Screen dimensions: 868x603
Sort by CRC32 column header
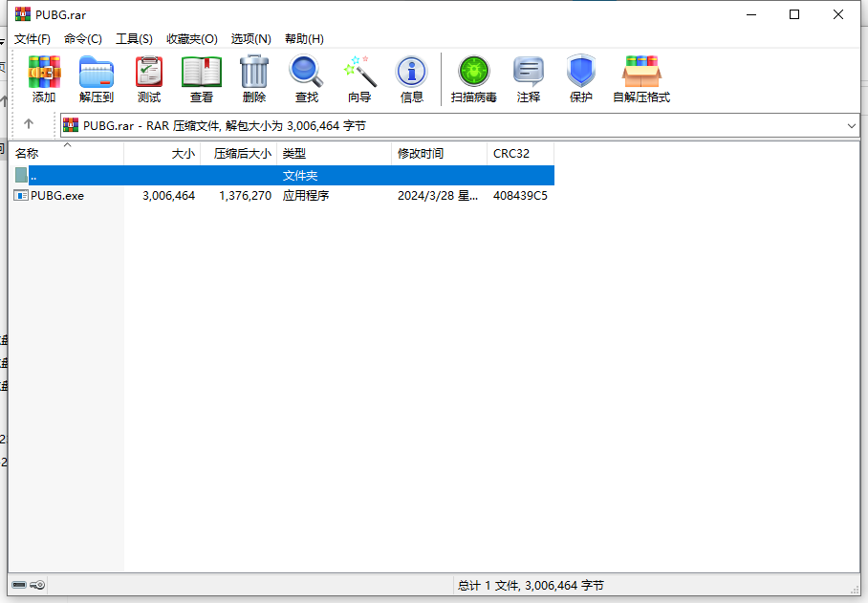tap(520, 153)
